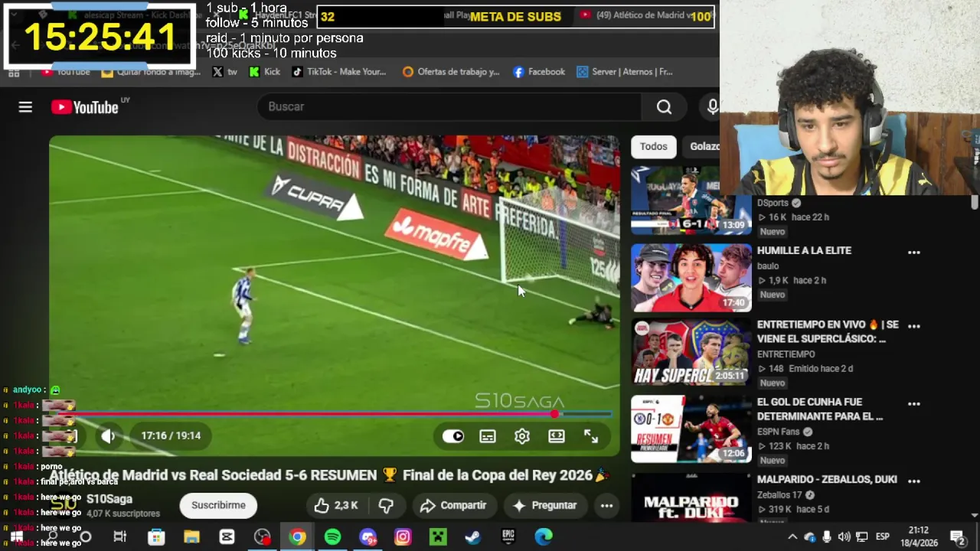Open the Ofertas de trabajo bookmark

click(451, 72)
